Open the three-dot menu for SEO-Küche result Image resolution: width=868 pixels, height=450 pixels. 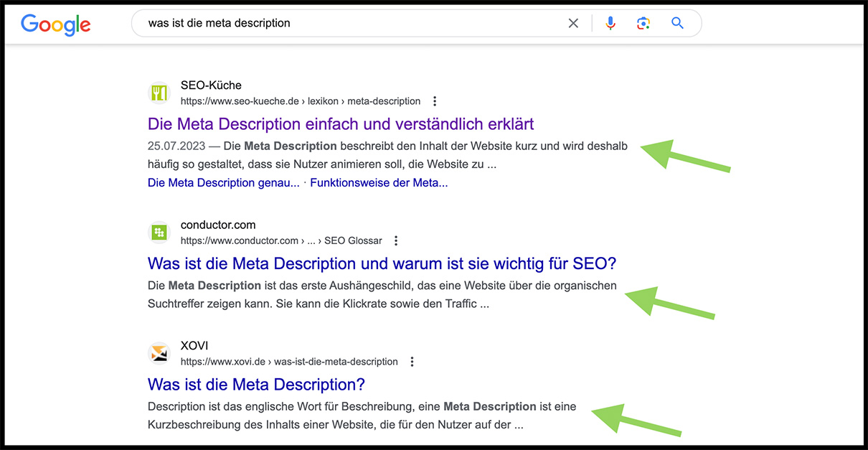(x=435, y=101)
